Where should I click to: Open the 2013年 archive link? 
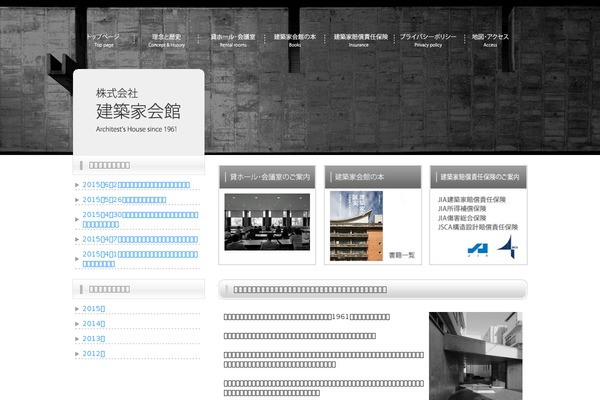click(x=94, y=338)
